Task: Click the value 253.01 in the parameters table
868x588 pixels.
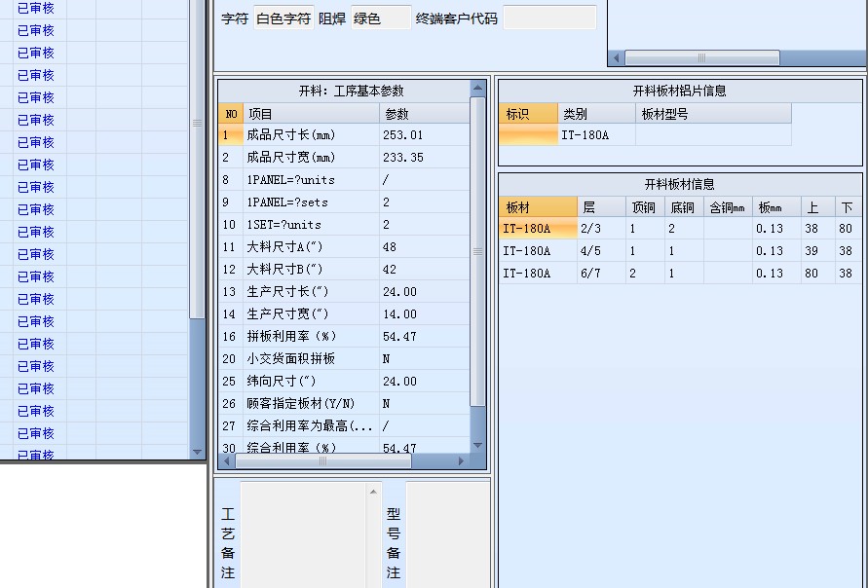Action: point(402,135)
